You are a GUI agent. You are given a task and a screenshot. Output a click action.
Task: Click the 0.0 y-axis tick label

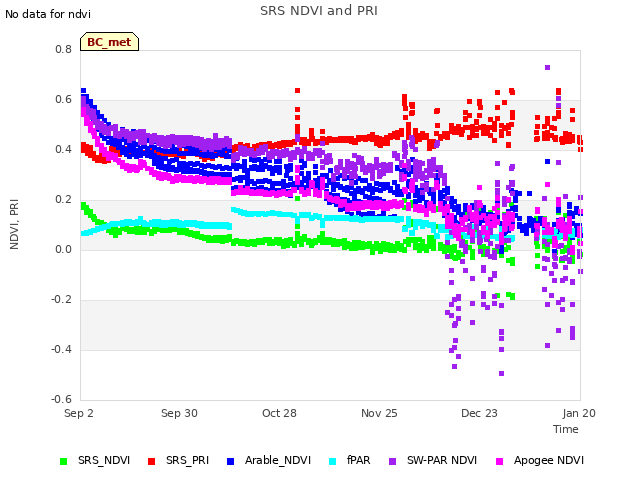64,249
